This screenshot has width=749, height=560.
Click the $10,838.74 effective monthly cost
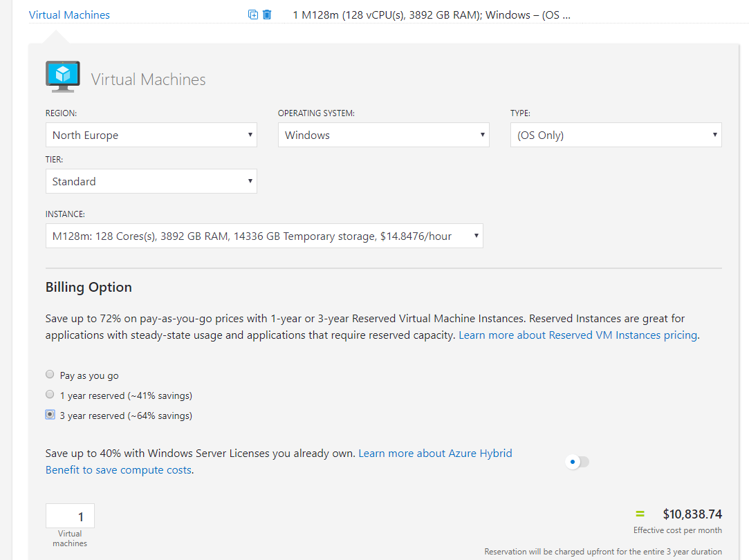click(692, 514)
